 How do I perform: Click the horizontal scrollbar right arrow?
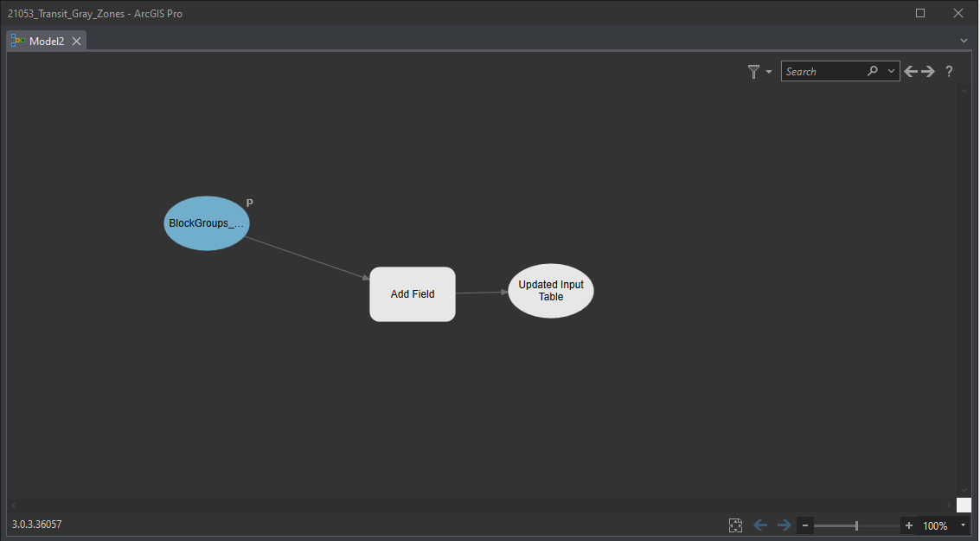(950, 505)
